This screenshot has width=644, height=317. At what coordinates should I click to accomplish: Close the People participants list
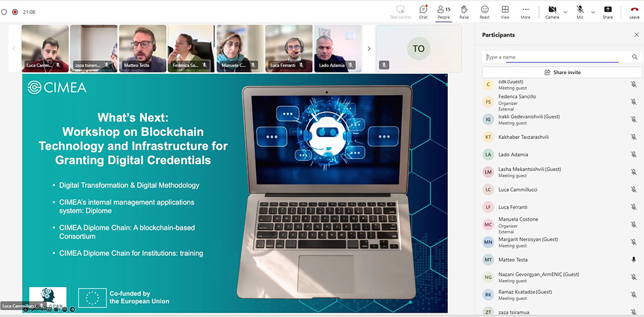[443, 11]
